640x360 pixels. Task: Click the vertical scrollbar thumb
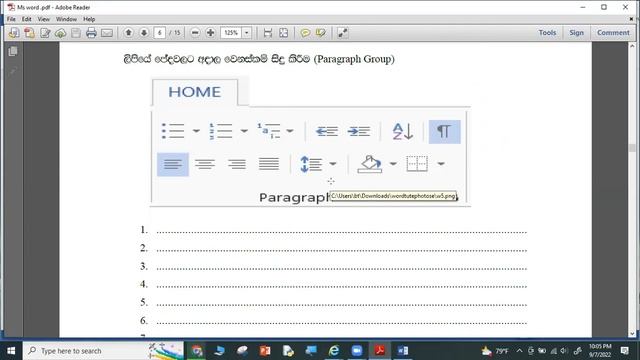coord(632,148)
